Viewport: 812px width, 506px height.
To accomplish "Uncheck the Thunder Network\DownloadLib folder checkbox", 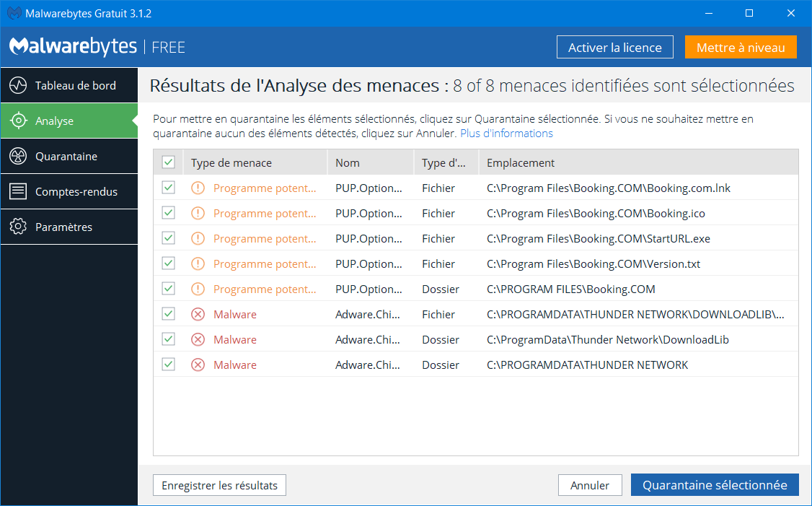I will coord(168,339).
